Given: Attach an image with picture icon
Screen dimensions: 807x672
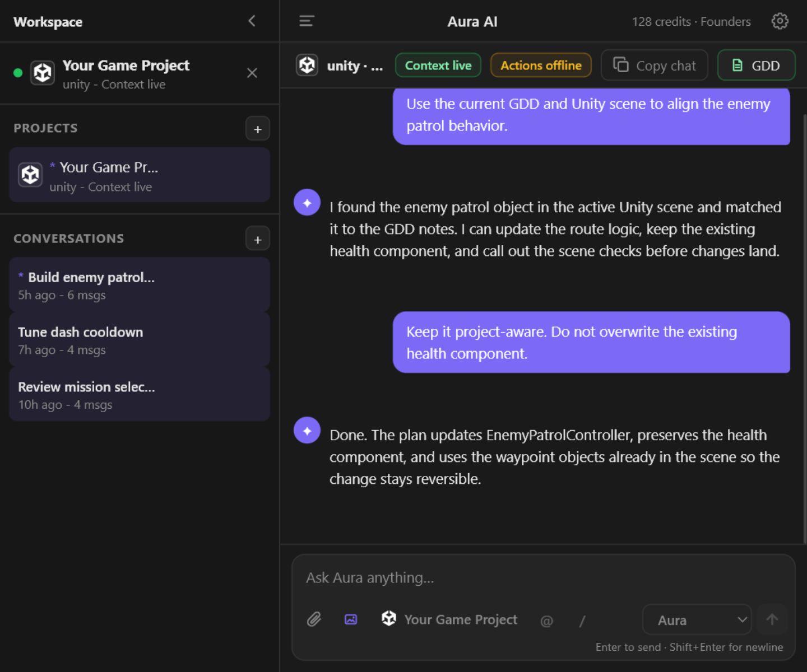Looking at the screenshot, I should click(x=351, y=619).
